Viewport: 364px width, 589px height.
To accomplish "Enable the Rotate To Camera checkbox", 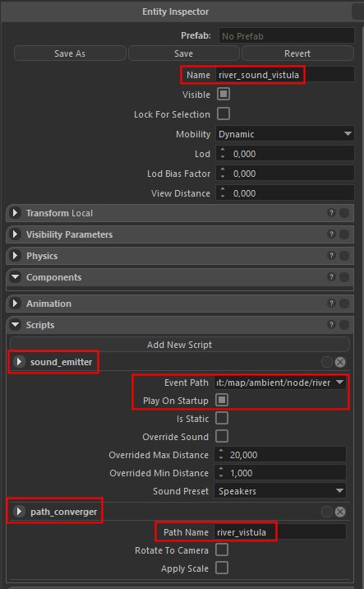I will coord(222,550).
